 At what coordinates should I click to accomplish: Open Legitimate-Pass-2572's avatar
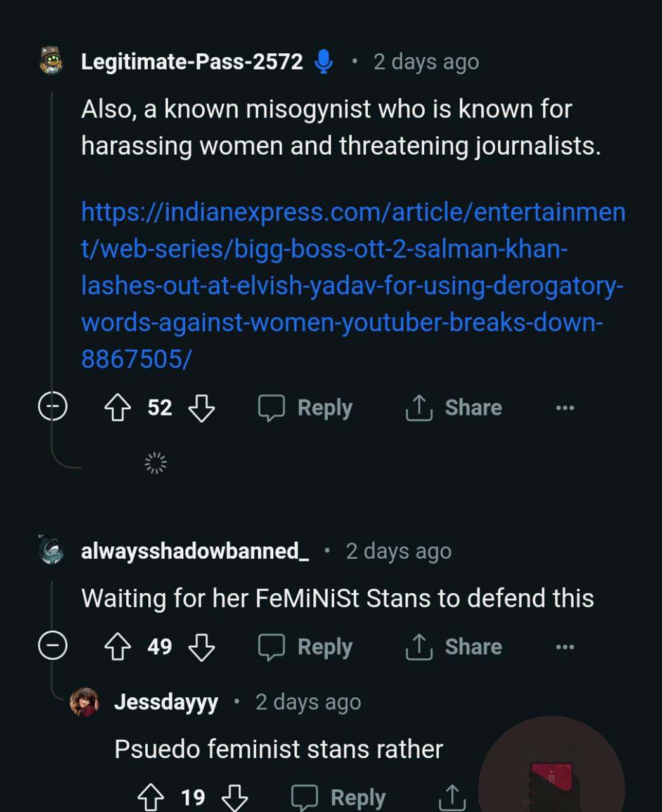pos(52,61)
